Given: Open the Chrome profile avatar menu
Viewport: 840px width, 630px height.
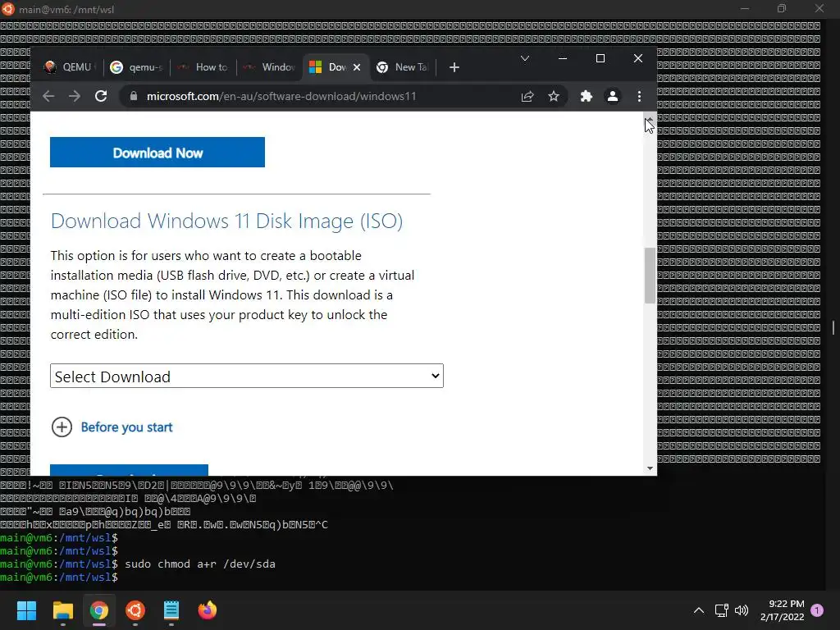Looking at the screenshot, I should [612, 97].
